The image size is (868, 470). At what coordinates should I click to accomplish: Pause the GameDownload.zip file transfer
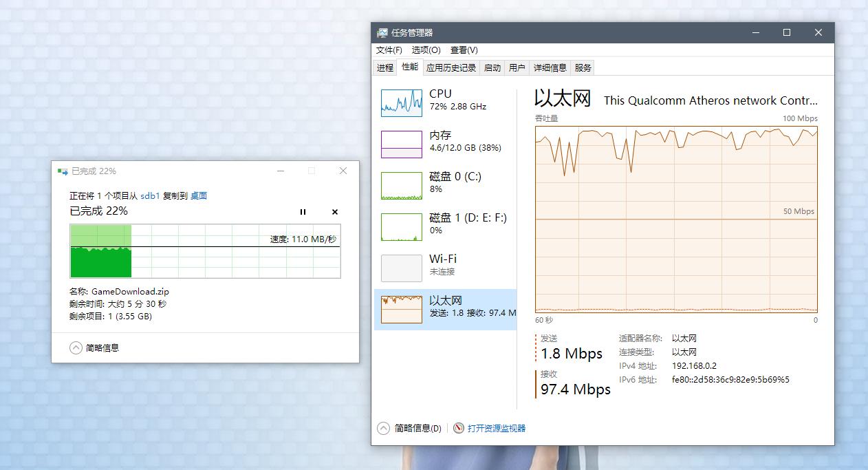pyautogui.click(x=303, y=212)
